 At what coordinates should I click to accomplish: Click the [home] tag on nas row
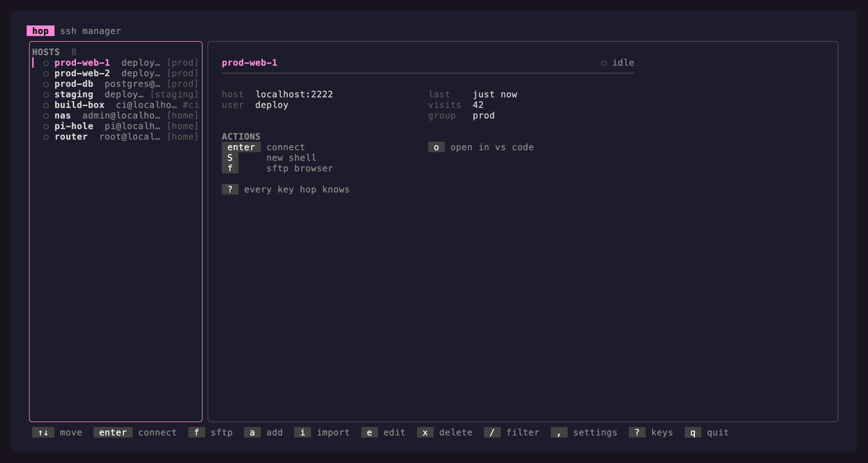click(x=183, y=115)
